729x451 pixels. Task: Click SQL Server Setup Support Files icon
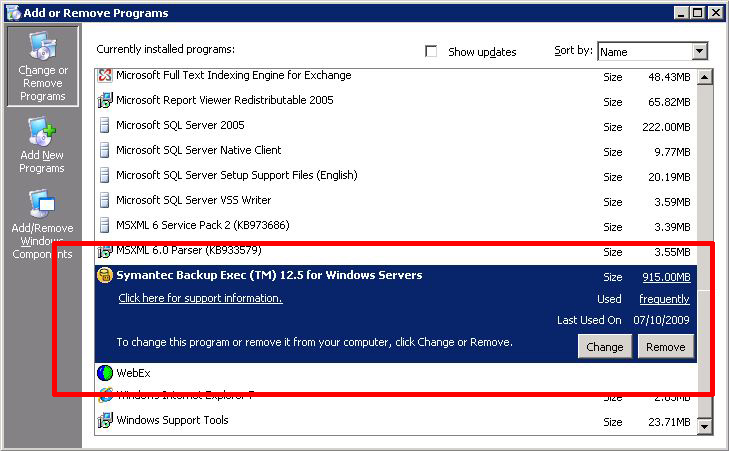pyautogui.click(x=105, y=175)
